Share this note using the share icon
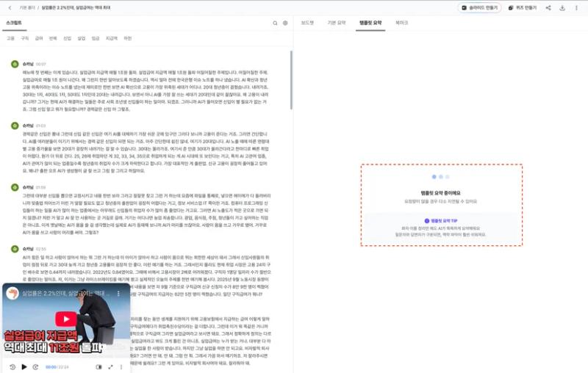Screen dimensions: 588x373 548,7
